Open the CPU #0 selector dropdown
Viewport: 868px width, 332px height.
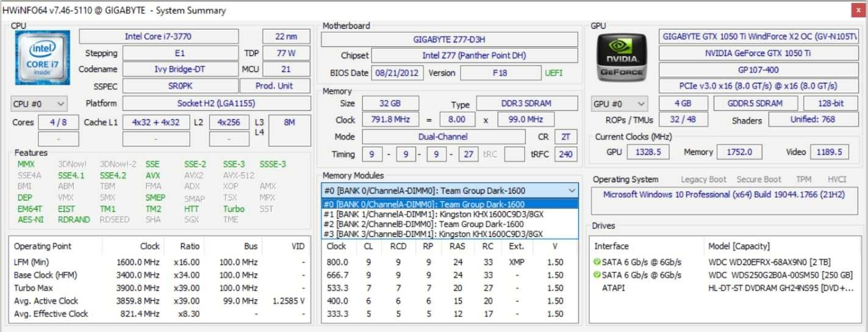click(x=38, y=104)
